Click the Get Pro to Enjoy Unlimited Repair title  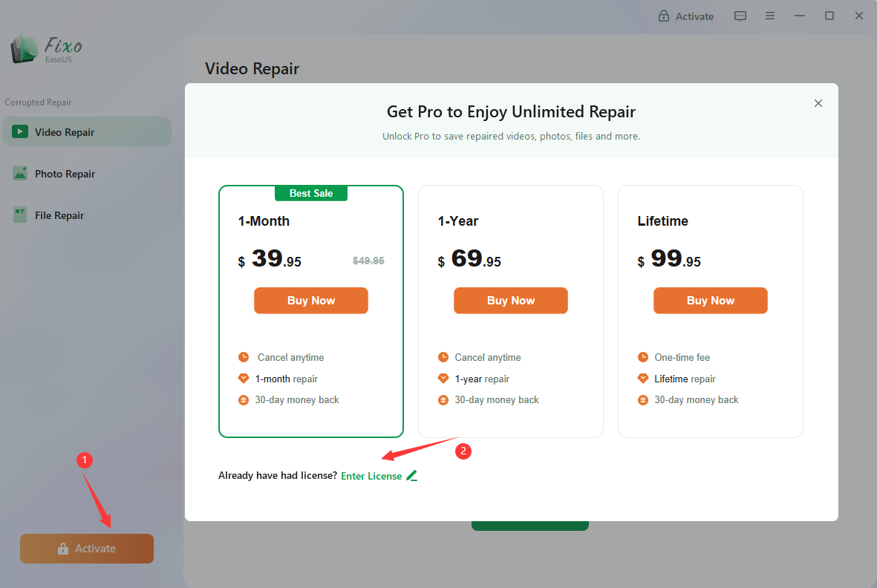(511, 112)
